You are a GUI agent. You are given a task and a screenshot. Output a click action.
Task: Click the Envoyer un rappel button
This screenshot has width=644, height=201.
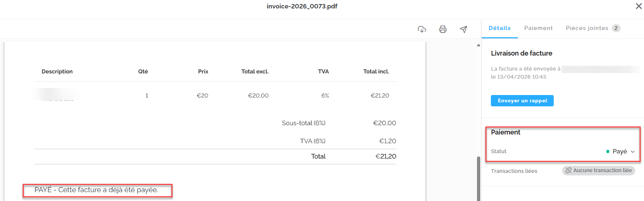(x=522, y=100)
